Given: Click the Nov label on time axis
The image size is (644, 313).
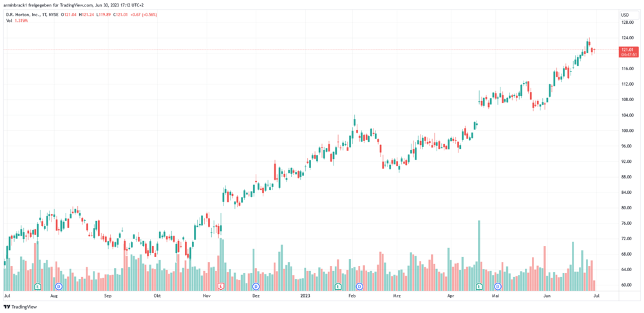Looking at the screenshot, I should click(x=207, y=296).
